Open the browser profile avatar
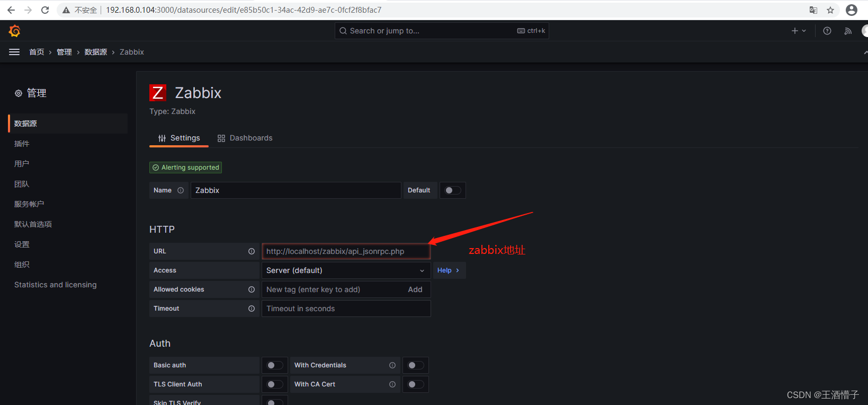The height and width of the screenshot is (405, 868). click(852, 10)
